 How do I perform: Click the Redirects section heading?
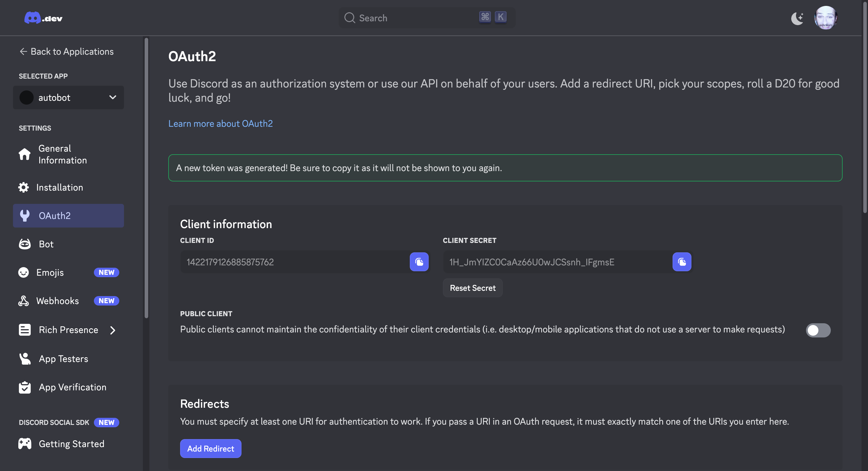point(205,404)
